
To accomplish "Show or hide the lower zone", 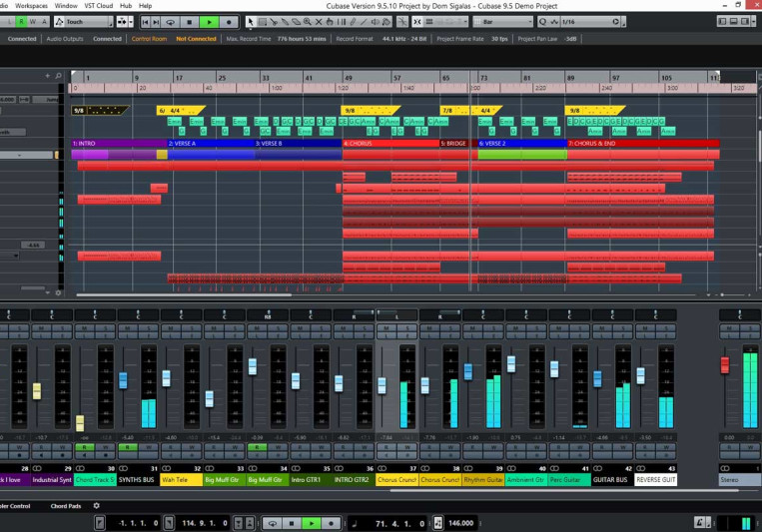I will pyautogui.click(x=733, y=21).
